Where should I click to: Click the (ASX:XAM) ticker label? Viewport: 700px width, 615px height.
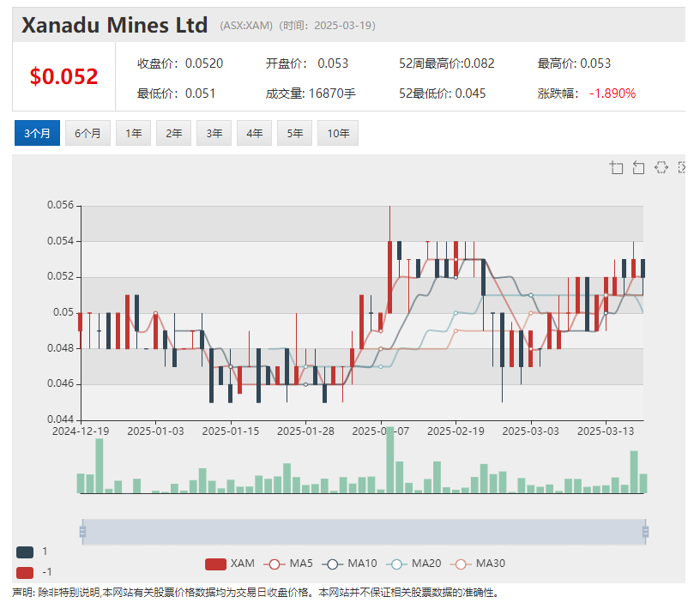[x=246, y=26]
